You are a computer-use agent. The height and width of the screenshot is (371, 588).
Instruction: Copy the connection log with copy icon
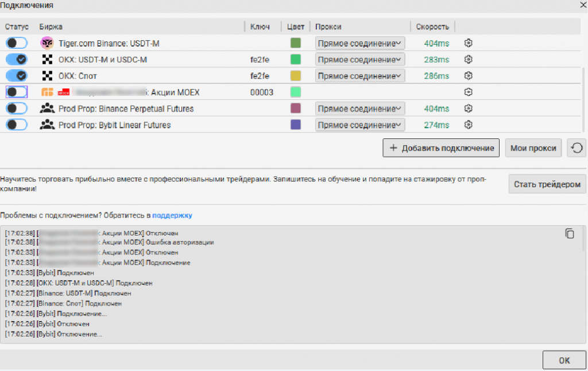coord(569,234)
